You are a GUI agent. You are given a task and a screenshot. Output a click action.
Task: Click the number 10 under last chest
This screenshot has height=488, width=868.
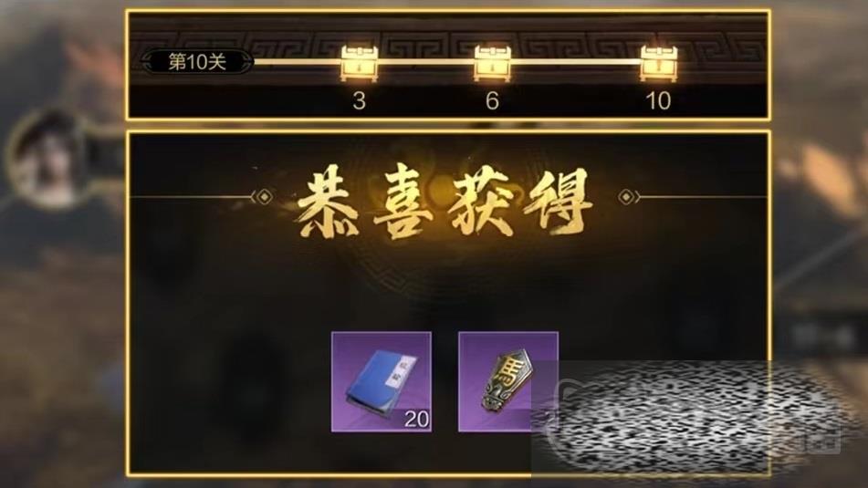point(658,100)
